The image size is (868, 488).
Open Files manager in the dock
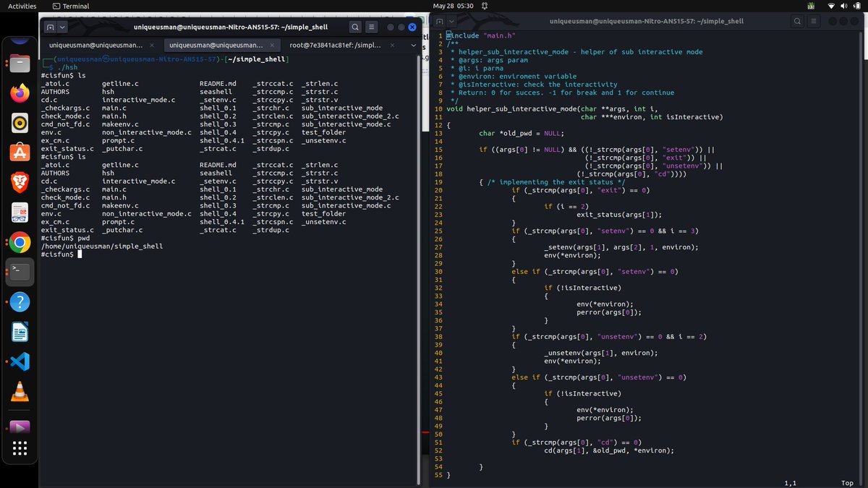[x=20, y=64]
